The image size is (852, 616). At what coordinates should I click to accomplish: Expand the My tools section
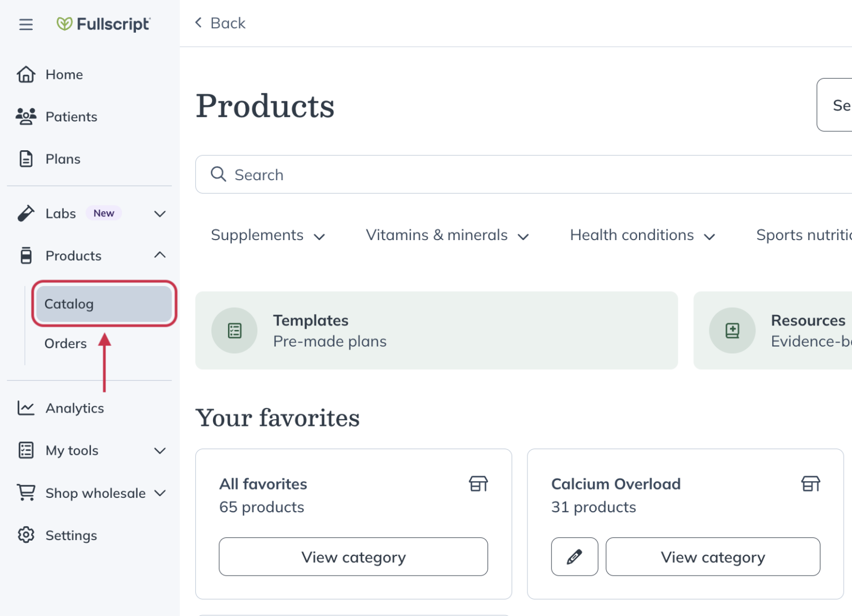(x=160, y=451)
